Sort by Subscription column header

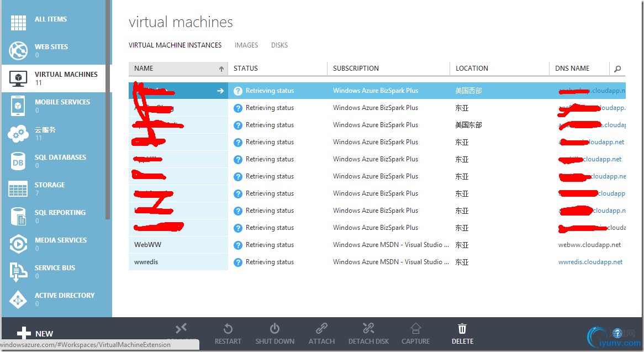pyautogui.click(x=388, y=69)
